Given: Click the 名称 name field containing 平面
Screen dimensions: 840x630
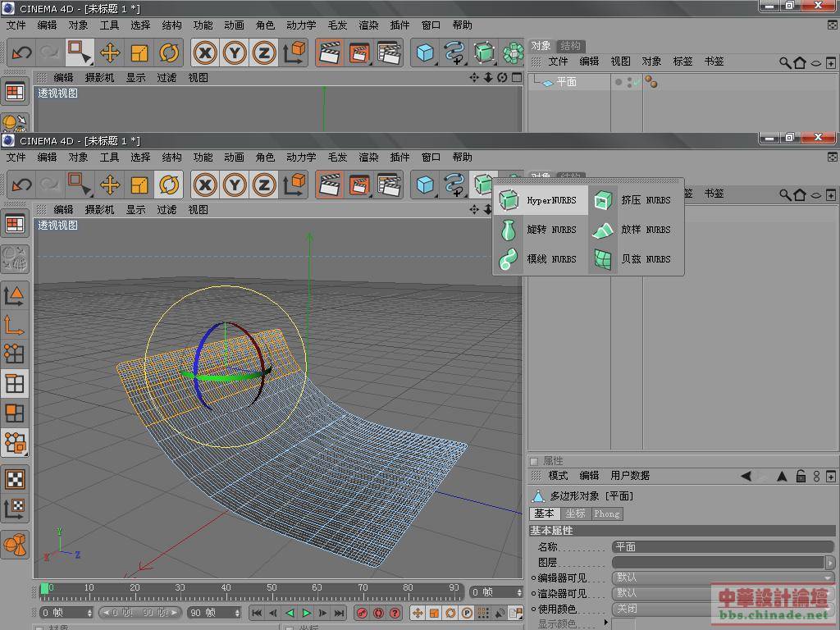Looking at the screenshot, I should tap(722, 547).
